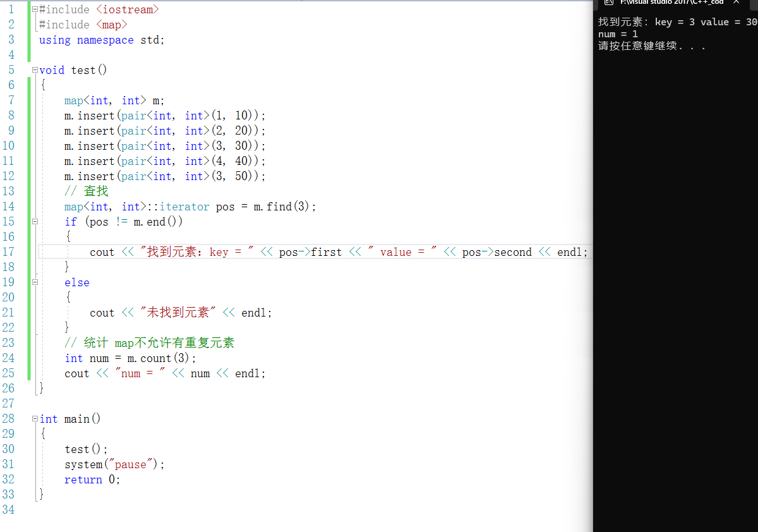The height and width of the screenshot is (532, 758).
Task: Click the system("pause") line
Action: click(x=114, y=464)
